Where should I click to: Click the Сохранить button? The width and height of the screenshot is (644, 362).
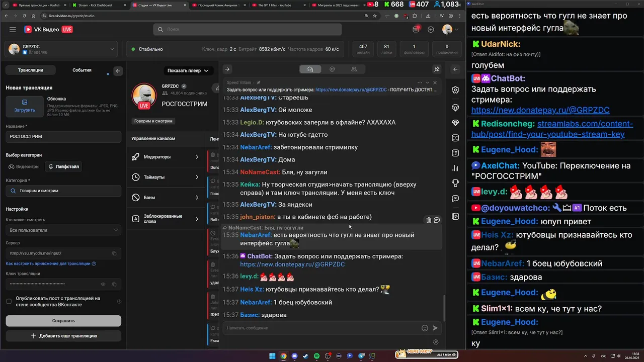pyautogui.click(x=63, y=321)
